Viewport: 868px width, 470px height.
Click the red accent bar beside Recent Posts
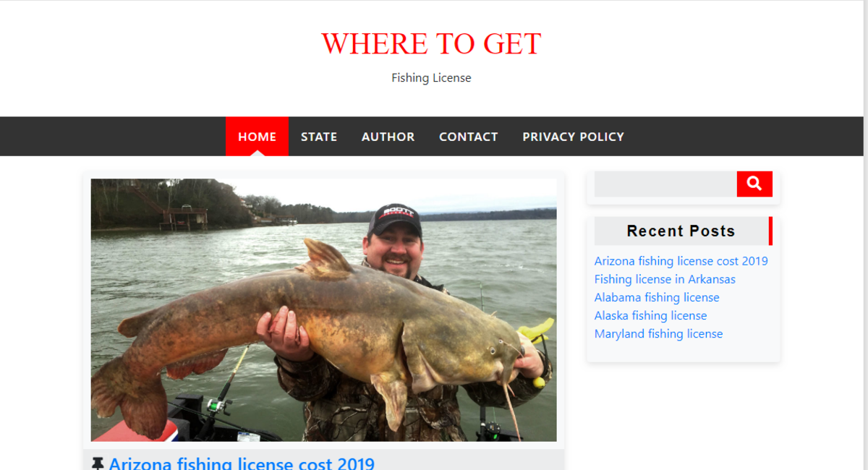pyautogui.click(x=770, y=231)
